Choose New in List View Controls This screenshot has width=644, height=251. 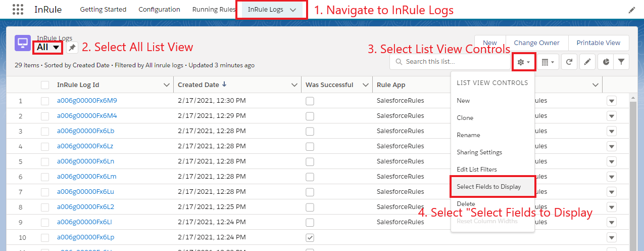[x=492, y=101]
